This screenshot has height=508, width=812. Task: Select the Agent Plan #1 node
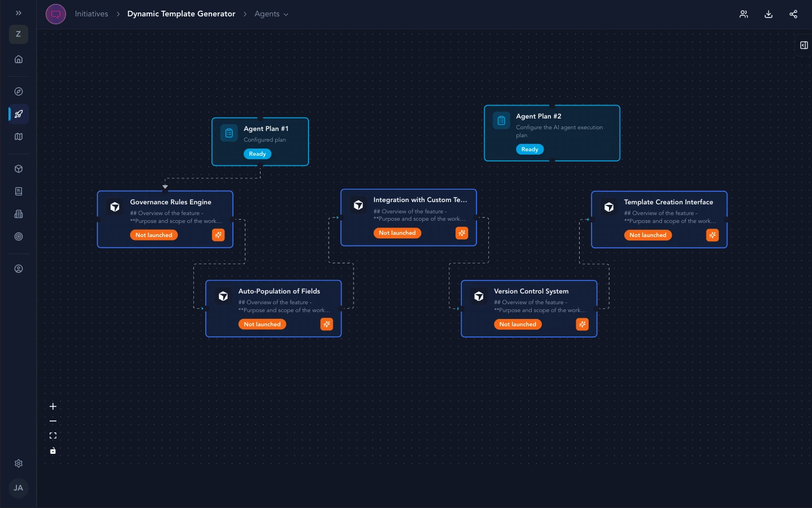[x=260, y=141]
